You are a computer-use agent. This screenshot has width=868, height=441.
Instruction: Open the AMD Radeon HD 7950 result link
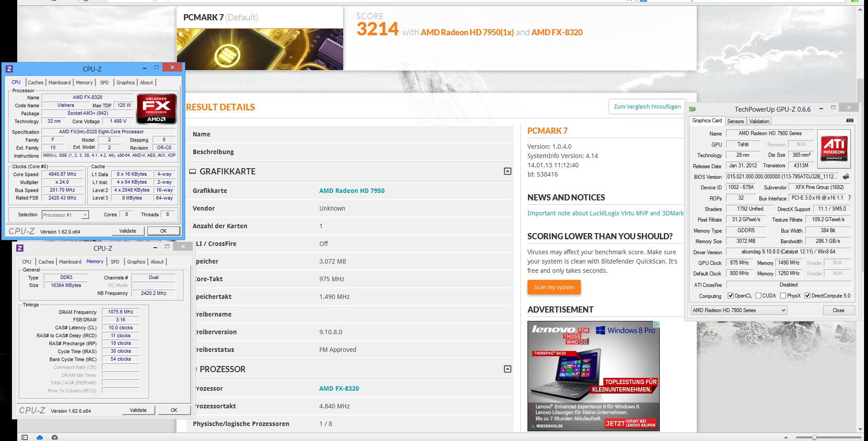352,191
